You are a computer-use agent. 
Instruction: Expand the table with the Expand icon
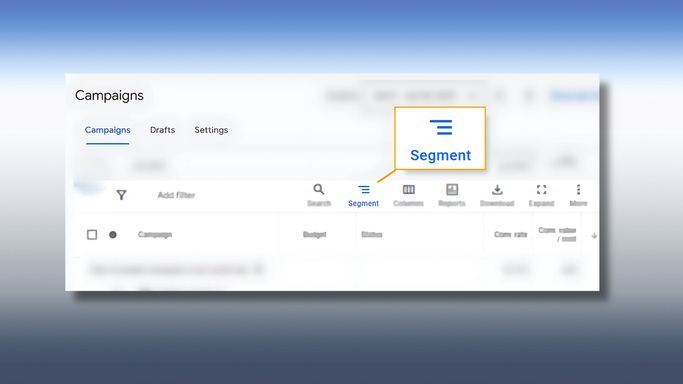(541, 189)
